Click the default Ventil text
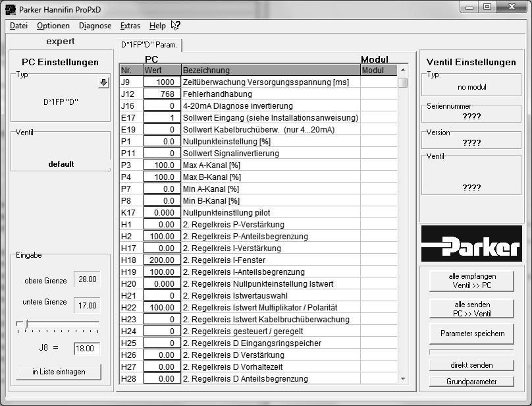 click(x=61, y=163)
